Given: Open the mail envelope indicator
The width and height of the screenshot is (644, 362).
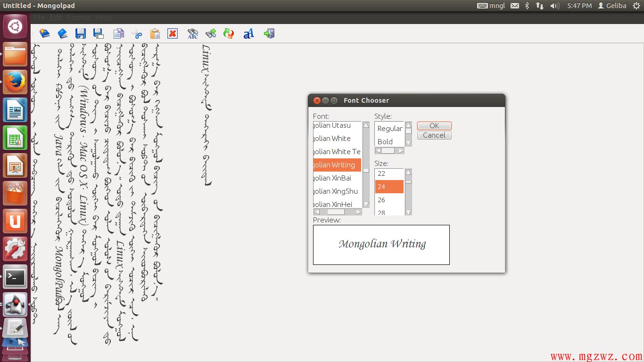Looking at the screenshot, I should 515,6.
